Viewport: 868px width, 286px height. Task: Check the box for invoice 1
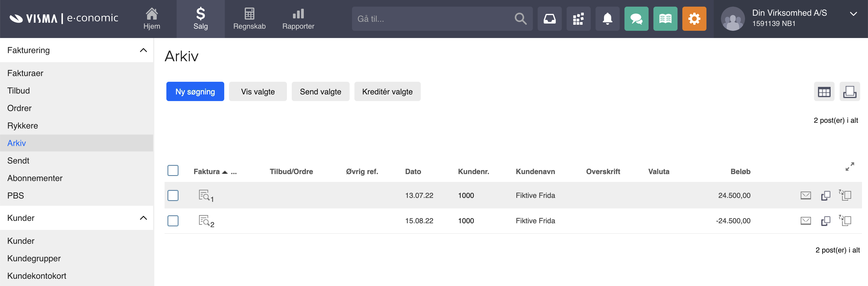(x=173, y=195)
